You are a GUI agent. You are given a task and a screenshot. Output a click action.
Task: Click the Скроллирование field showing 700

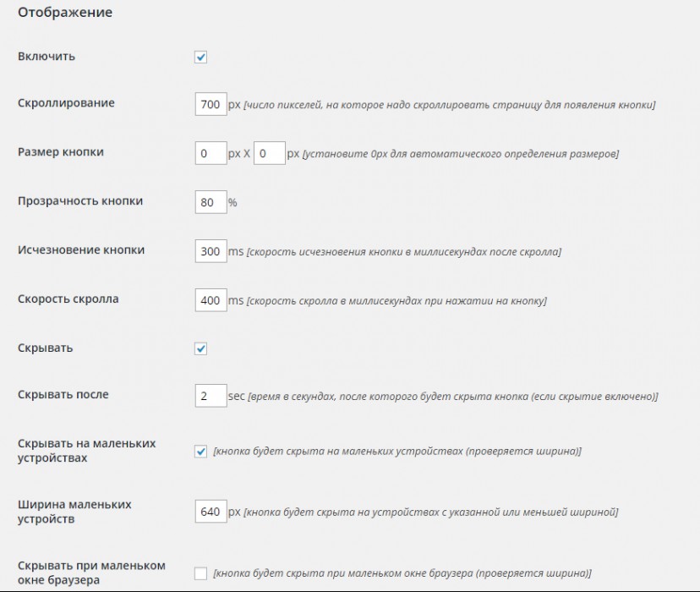pos(211,104)
